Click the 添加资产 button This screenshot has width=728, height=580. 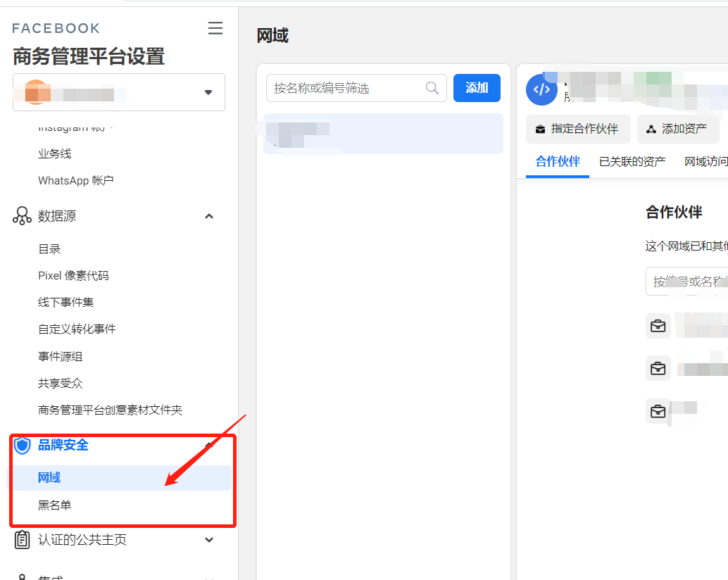click(x=677, y=129)
